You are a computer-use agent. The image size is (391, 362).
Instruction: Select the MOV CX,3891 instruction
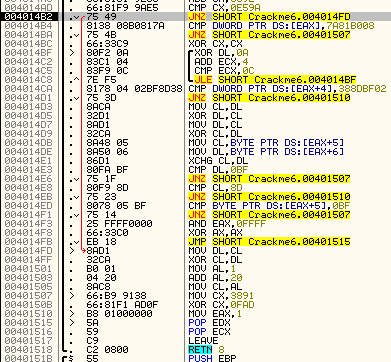tap(221, 296)
